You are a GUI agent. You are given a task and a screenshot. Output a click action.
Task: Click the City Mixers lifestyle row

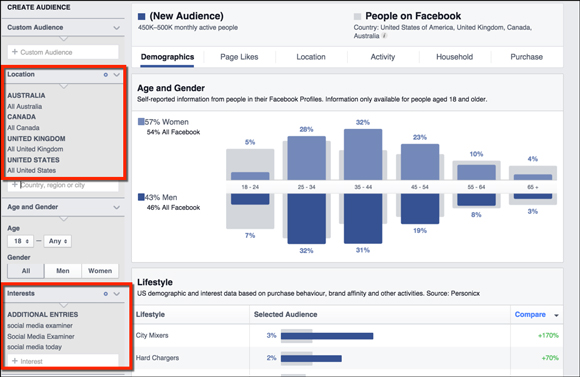347,336
